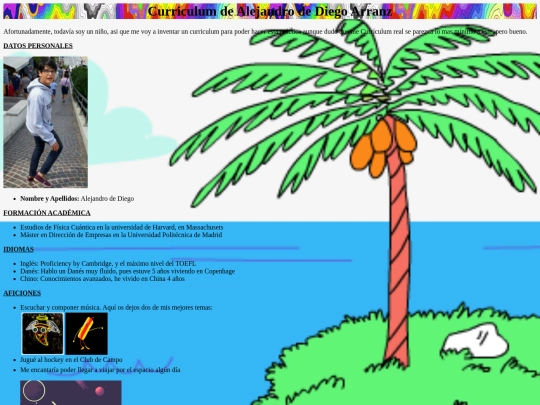Screen dimensions: 540x405
Task: Click the 'Inglés: Proficiency by Cambridge' line
Action: (x=108, y=263)
